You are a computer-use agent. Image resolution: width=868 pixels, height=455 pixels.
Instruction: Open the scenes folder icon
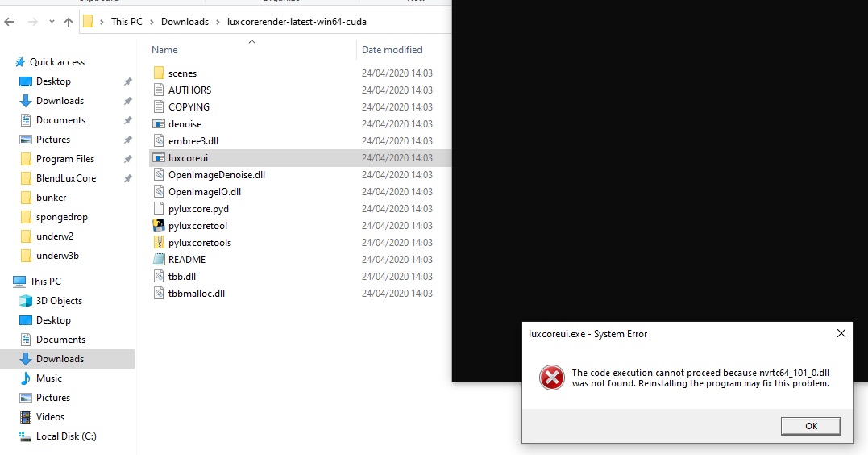pyautogui.click(x=159, y=73)
